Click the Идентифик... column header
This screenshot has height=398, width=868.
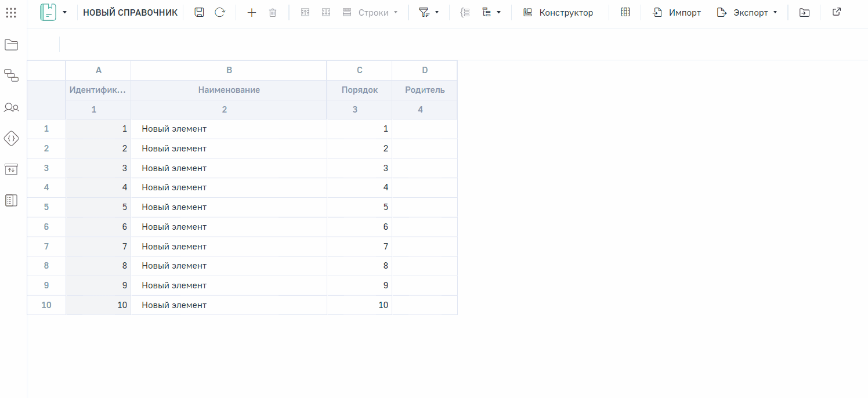(x=97, y=90)
